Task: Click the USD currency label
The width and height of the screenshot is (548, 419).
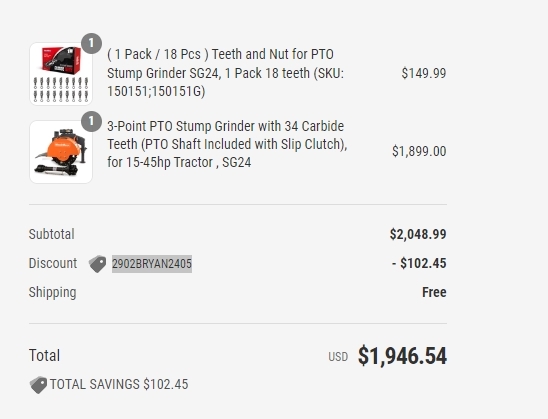Action: tap(338, 357)
